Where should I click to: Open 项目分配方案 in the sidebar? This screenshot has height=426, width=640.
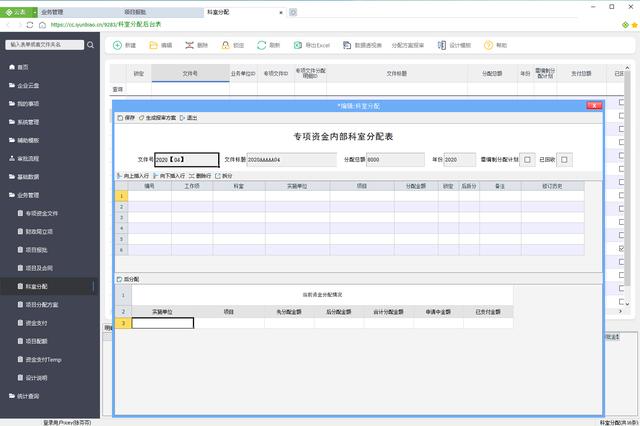[x=38, y=305]
